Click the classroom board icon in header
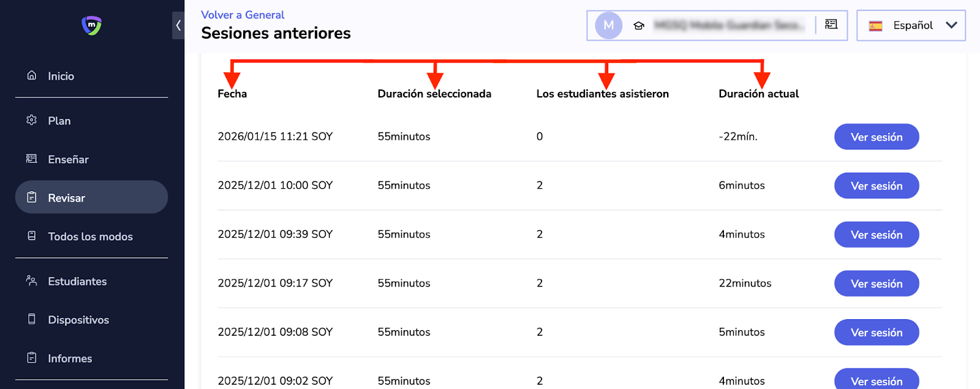The height and width of the screenshot is (389, 980). 831,25
